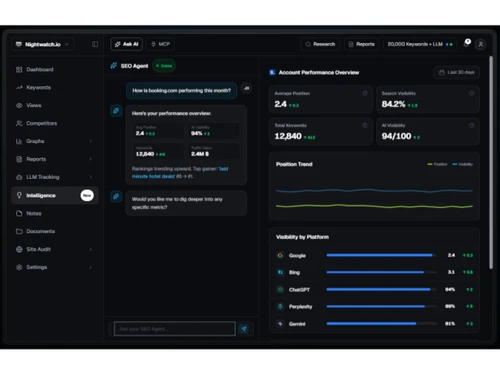
Task: Click the New badge on Intelligence
Action: [87, 195]
